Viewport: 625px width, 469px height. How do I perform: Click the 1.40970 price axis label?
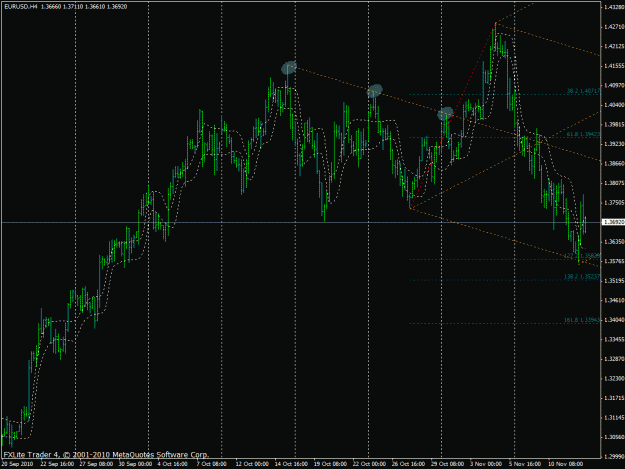614,85
